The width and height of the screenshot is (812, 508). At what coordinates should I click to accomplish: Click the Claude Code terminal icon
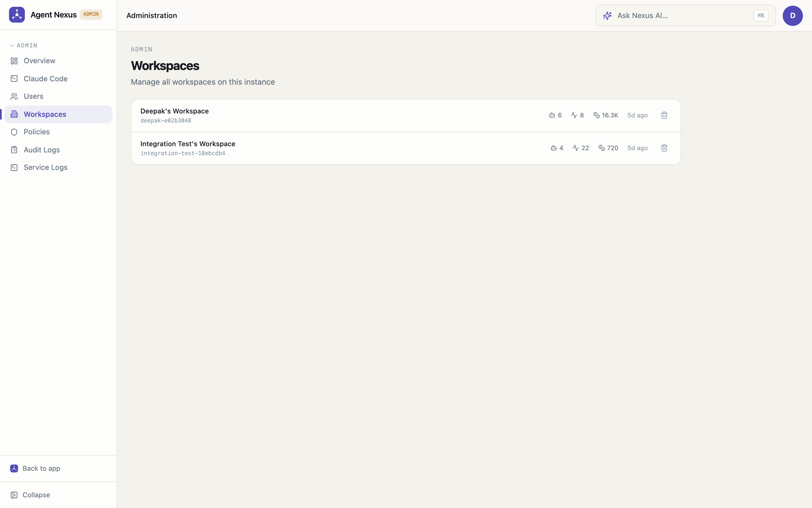coord(14,79)
